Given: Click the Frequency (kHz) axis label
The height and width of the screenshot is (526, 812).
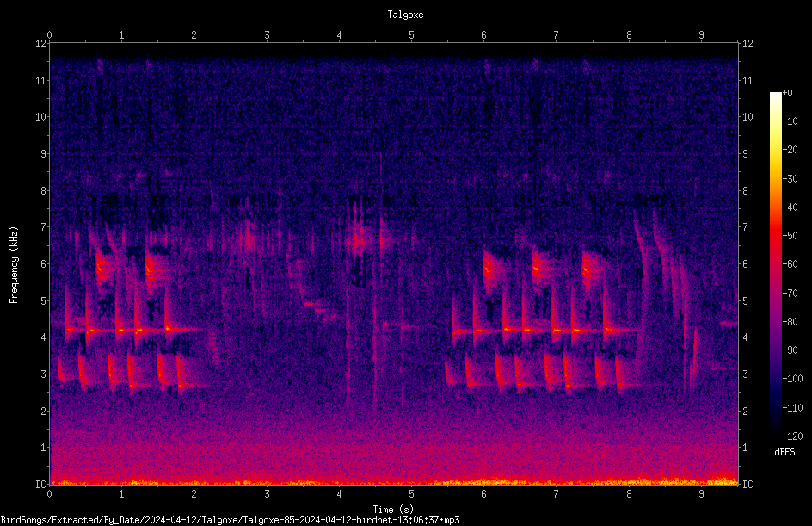Looking at the screenshot, I should pos(14,265).
